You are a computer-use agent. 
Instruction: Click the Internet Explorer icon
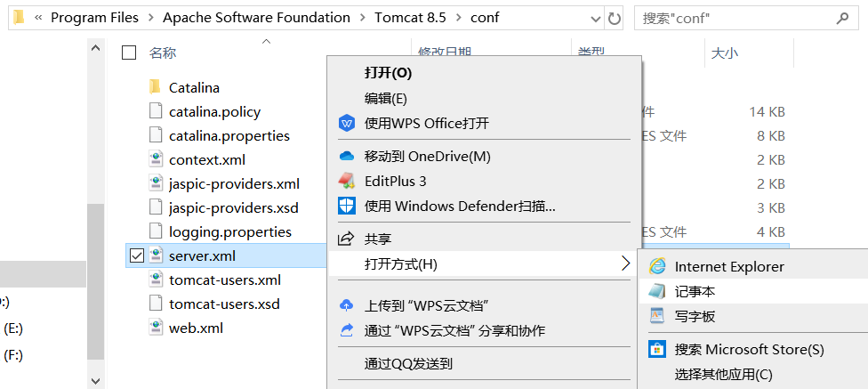pos(657,266)
